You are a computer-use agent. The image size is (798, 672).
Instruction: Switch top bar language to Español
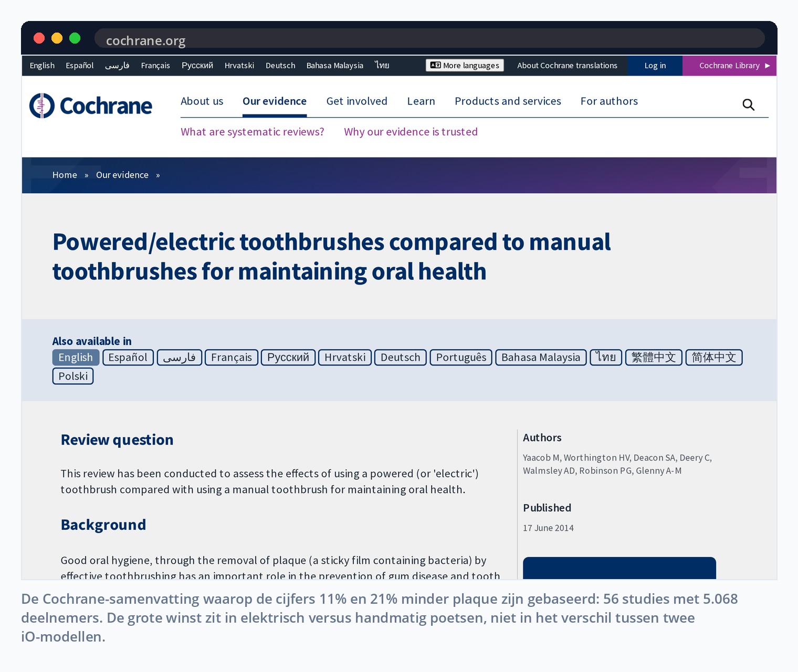[x=80, y=66]
